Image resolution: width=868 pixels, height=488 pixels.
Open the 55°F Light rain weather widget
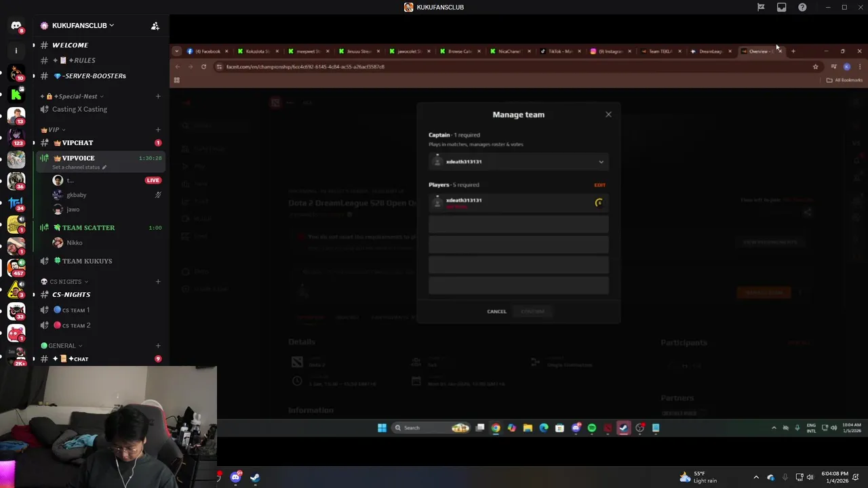(x=698, y=478)
